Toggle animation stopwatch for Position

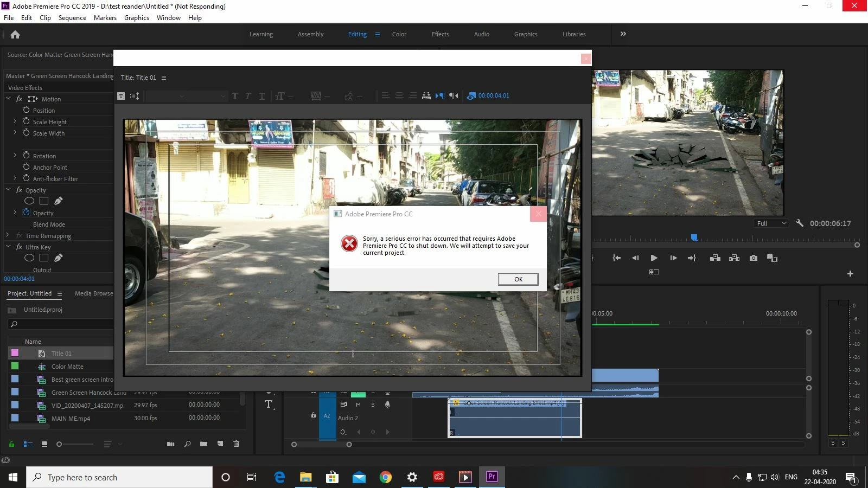click(x=26, y=110)
